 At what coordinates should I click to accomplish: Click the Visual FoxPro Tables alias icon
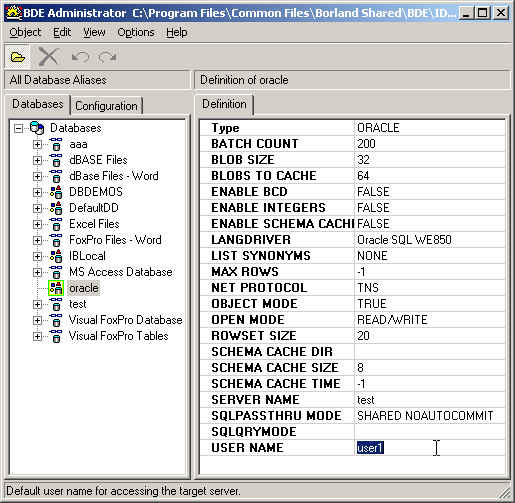pos(56,336)
